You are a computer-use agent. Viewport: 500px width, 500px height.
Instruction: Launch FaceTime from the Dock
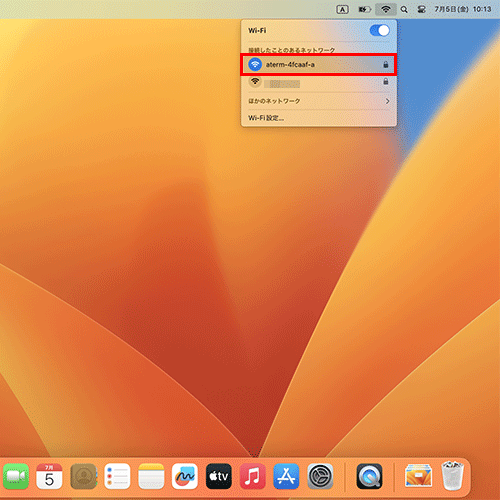coord(15,476)
